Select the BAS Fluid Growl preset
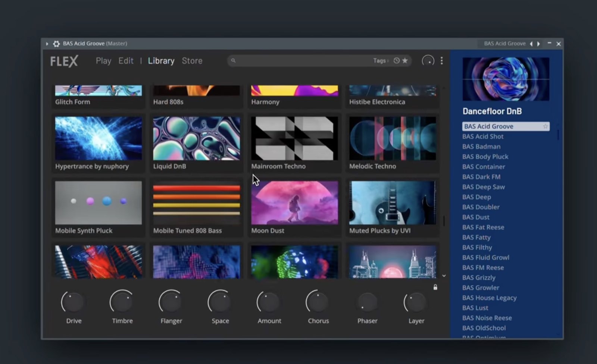The width and height of the screenshot is (597, 364). 485,257
